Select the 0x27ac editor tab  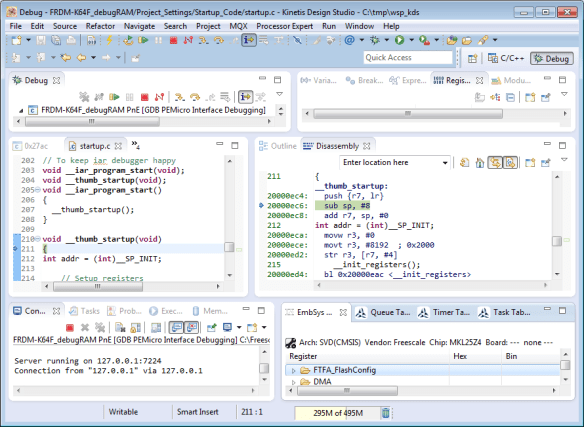(31, 146)
